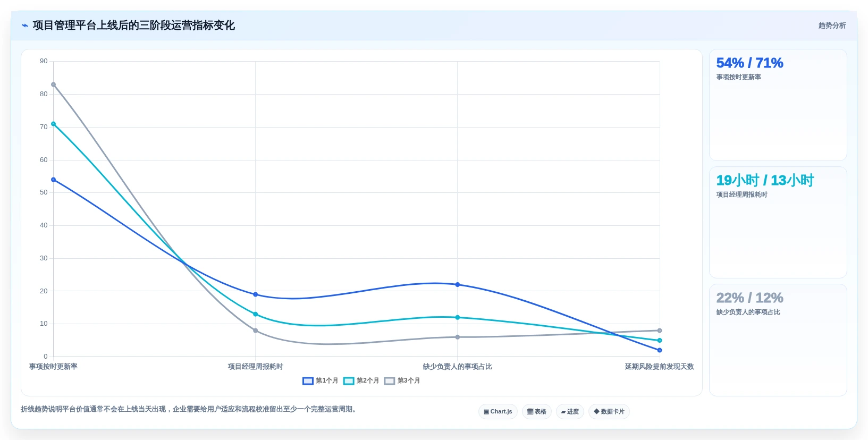This screenshot has height=440, width=868.
Task: Toggle the 第1个月 legend entry
Action: [x=320, y=381]
